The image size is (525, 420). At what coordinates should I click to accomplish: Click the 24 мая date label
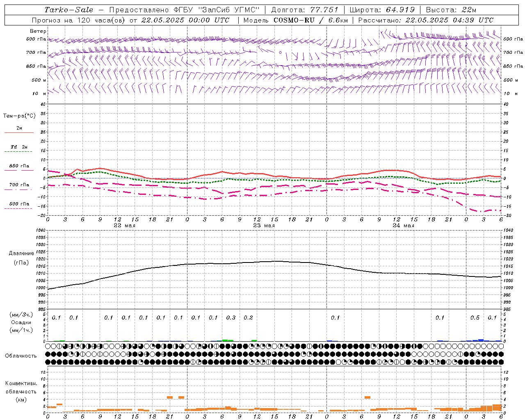tap(403, 226)
